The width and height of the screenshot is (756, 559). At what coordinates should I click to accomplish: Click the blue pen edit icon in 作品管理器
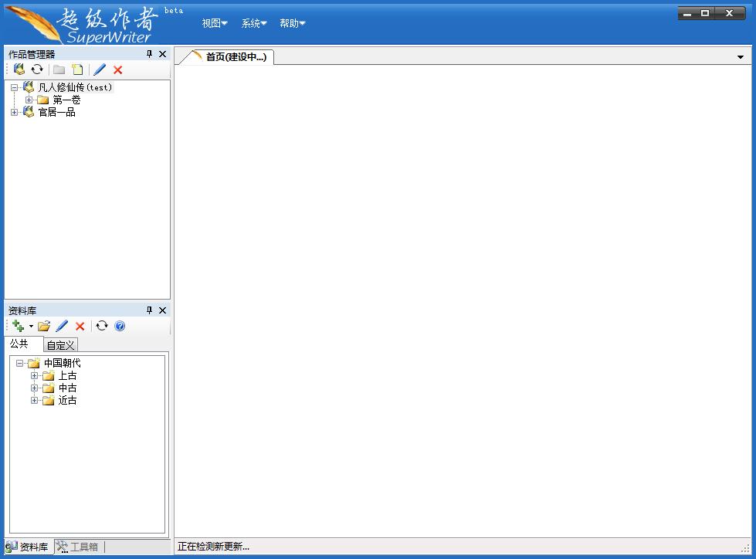[100, 69]
